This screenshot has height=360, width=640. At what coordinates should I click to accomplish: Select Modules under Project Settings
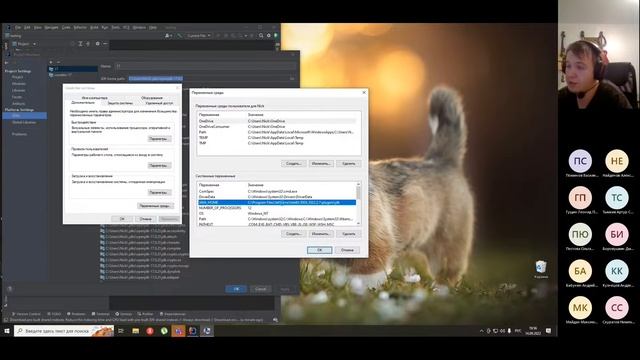[19, 84]
